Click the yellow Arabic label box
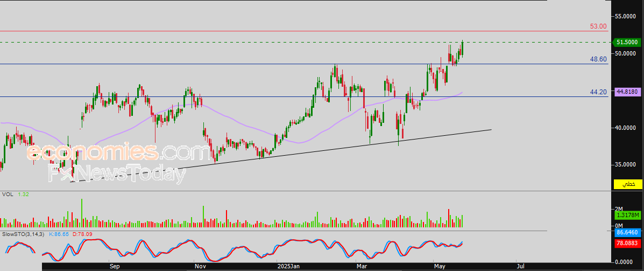 (x=627, y=184)
